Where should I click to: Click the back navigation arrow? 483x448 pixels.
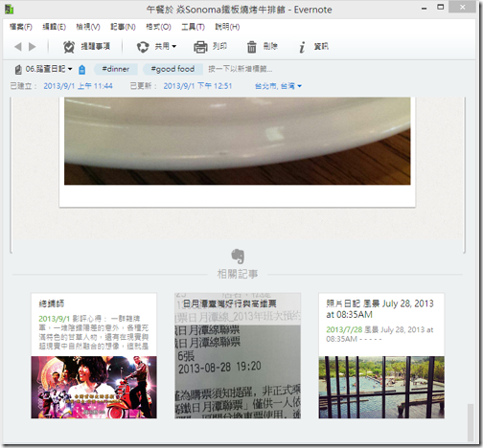(18, 47)
